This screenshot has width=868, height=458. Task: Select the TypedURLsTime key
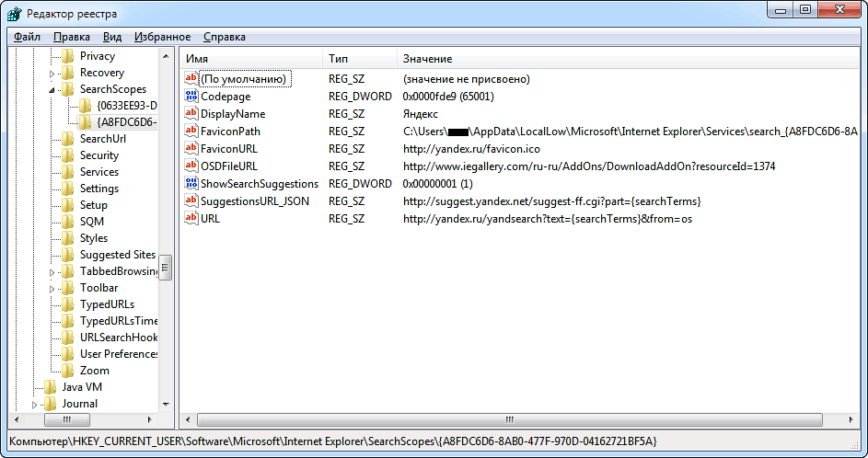click(119, 321)
